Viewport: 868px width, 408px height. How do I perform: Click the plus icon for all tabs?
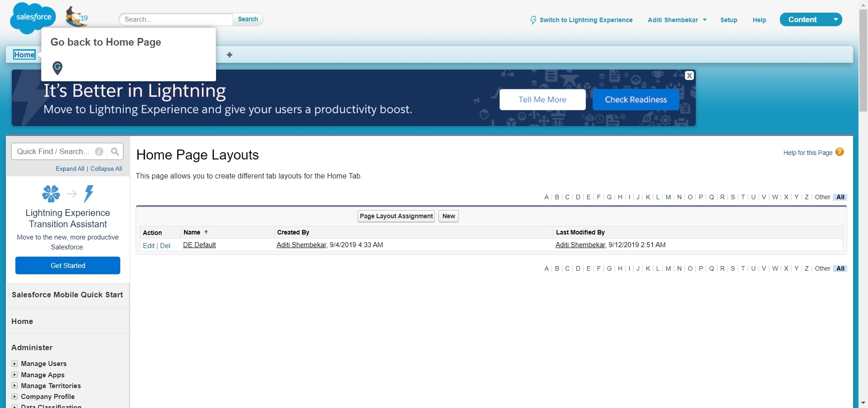pyautogui.click(x=230, y=55)
